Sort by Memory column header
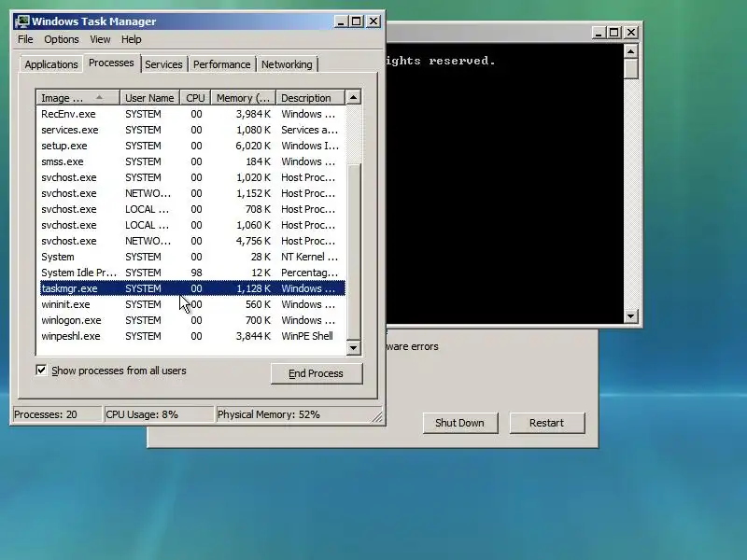The width and height of the screenshot is (747, 560). pyautogui.click(x=244, y=98)
